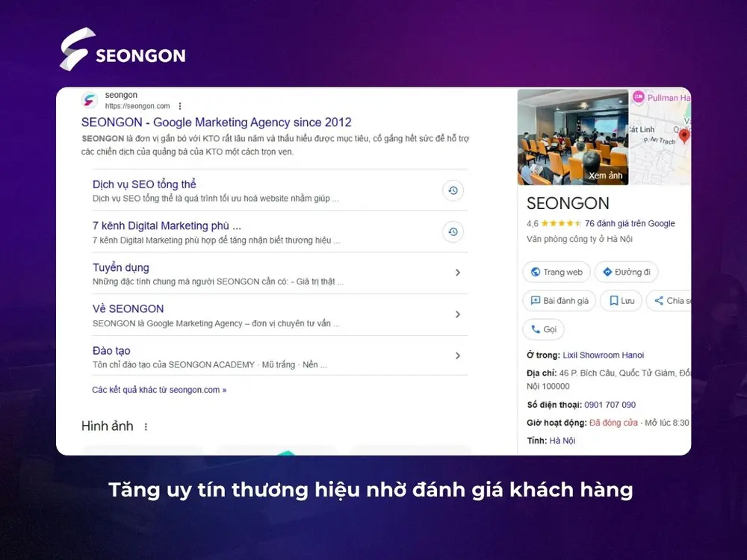Click the Gọi call button
The width and height of the screenshot is (747, 560).
[x=544, y=329]
